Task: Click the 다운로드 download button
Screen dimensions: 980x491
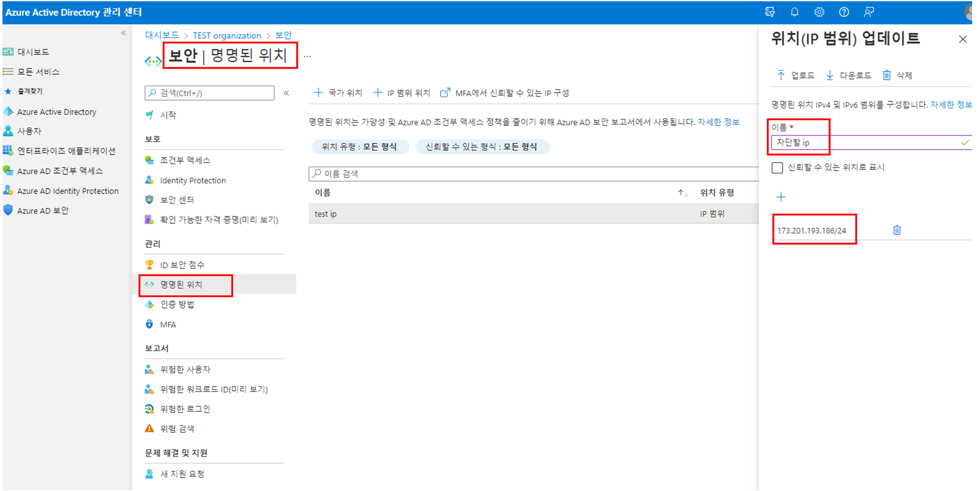Action: [x=849, y=75]
